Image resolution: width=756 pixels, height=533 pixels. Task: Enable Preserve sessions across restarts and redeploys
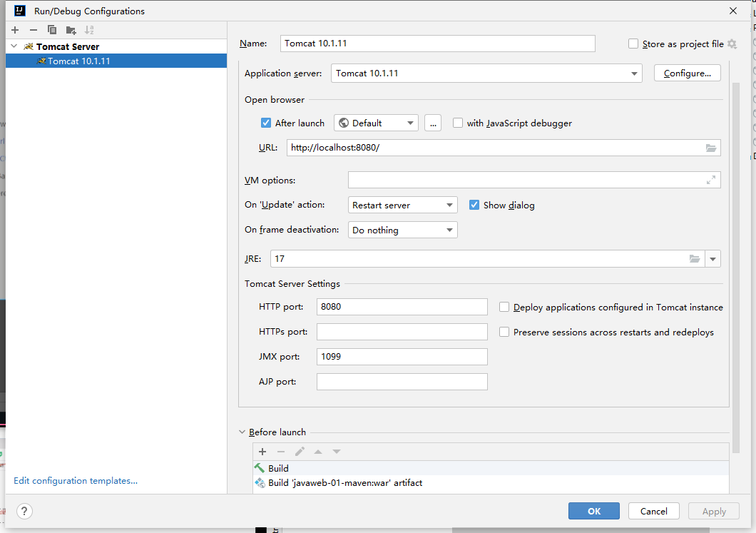point(504,332)
